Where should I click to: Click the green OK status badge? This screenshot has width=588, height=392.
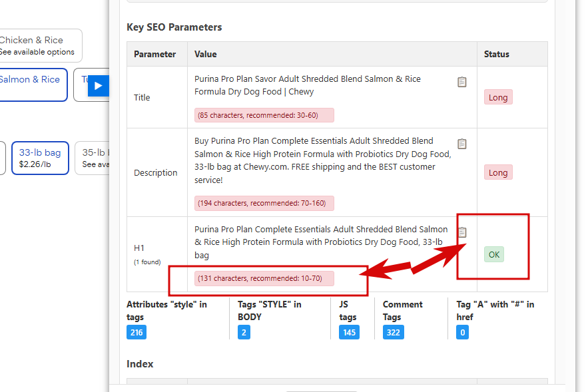(x=493, y=254)
